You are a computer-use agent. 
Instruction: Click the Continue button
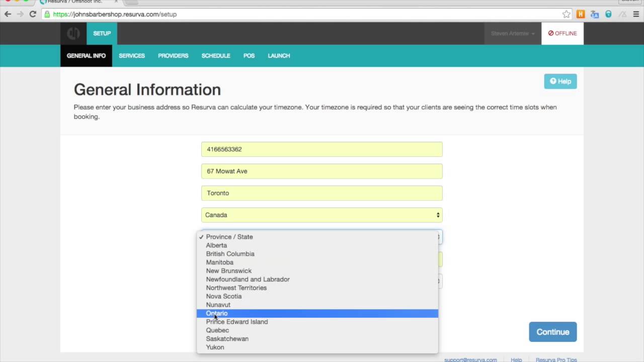point(553,332)
